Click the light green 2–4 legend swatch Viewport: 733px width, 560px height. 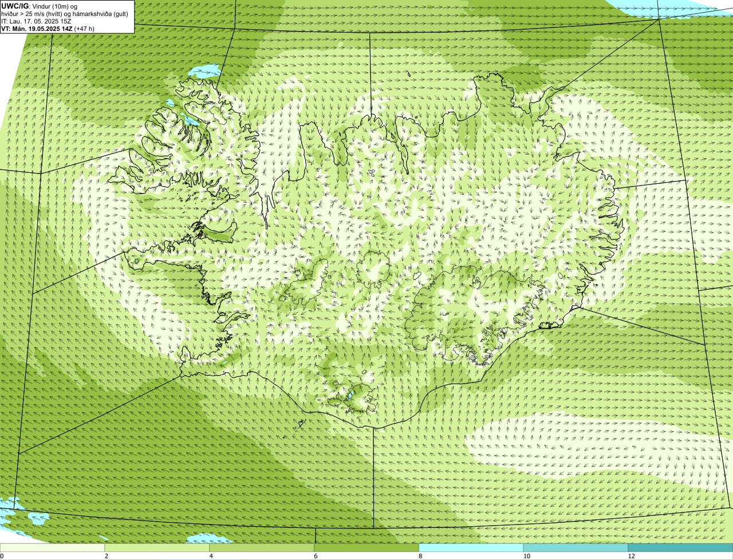(x=157, y=547)
